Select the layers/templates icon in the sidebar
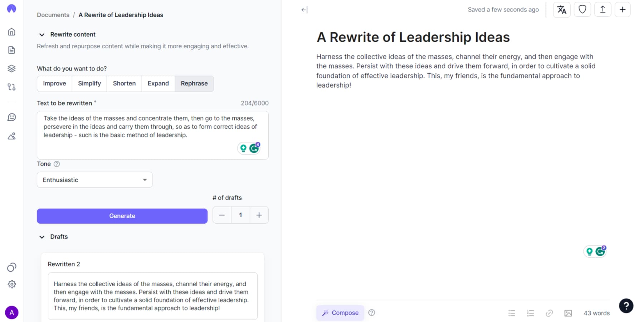Image resolution: width=644 pixels, height=322 pixels. point(11,68)
